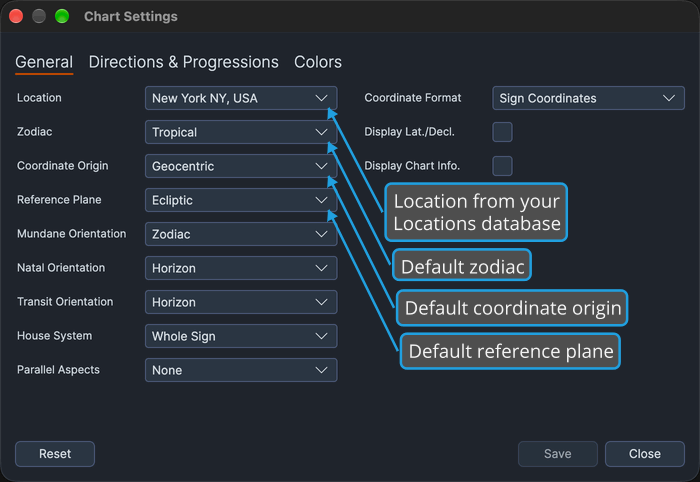
Task: Open the Directions & Progressions tab
Action: click(x=183, y=62)
